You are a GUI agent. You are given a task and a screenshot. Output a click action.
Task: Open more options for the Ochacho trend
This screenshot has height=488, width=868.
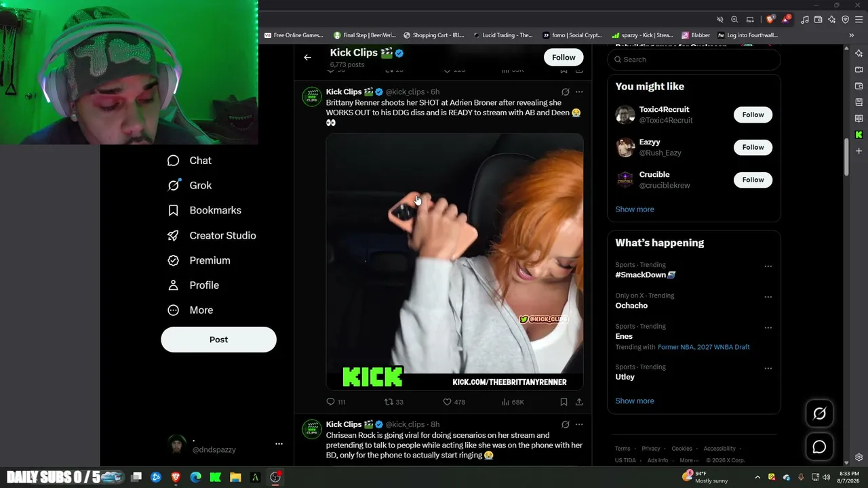(x=768, y=297)
